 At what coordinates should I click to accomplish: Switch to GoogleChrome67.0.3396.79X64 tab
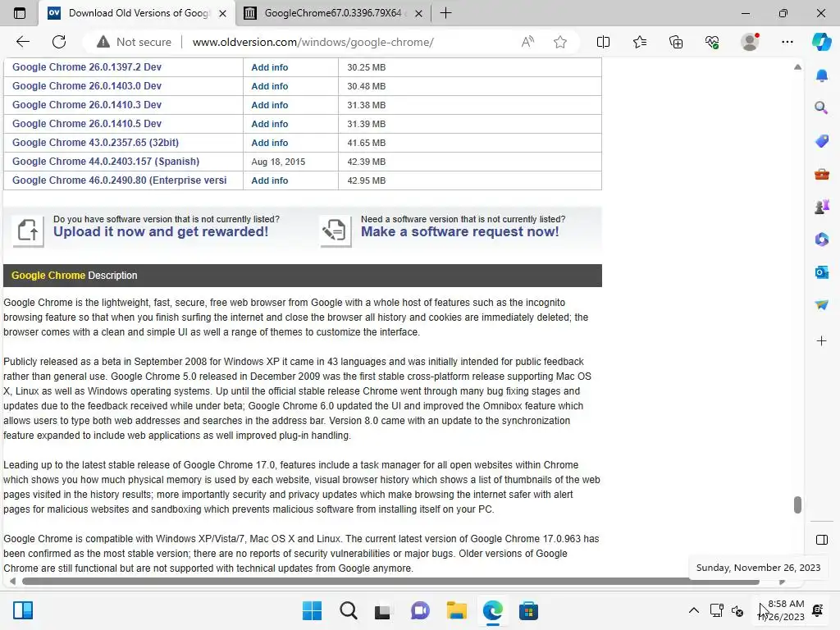pyautogui.click(x=332, y=13)
